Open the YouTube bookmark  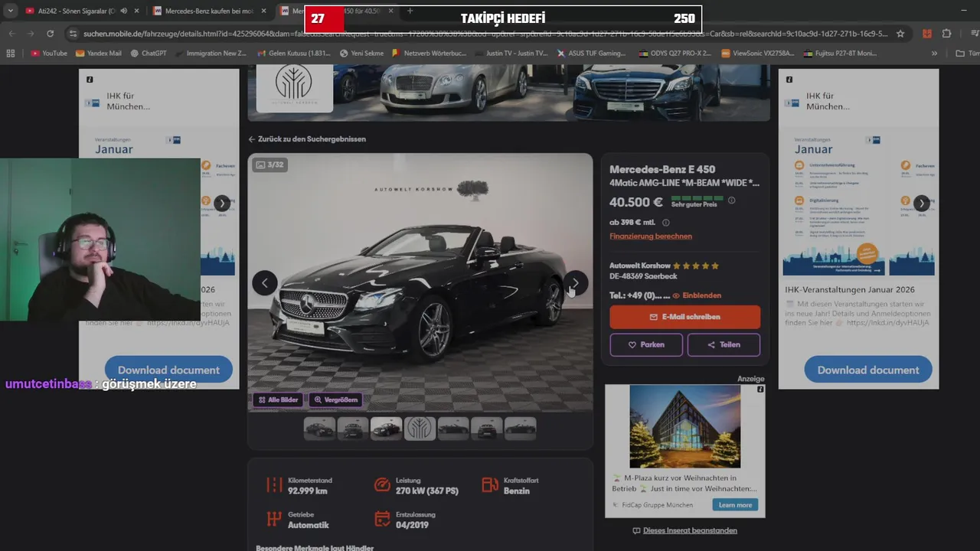click(x=49, y=54)
